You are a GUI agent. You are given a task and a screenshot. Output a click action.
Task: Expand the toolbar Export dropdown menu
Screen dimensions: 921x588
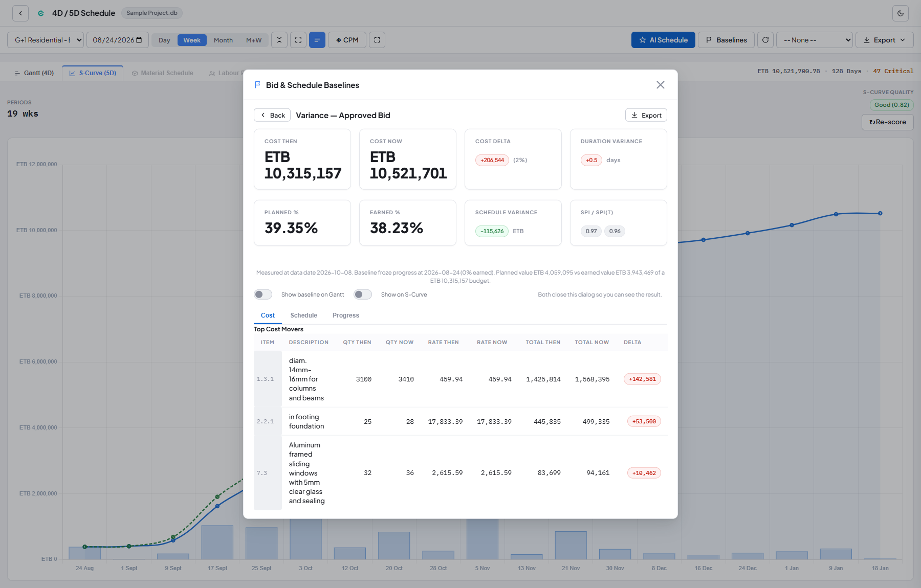(x=885, y=40)
